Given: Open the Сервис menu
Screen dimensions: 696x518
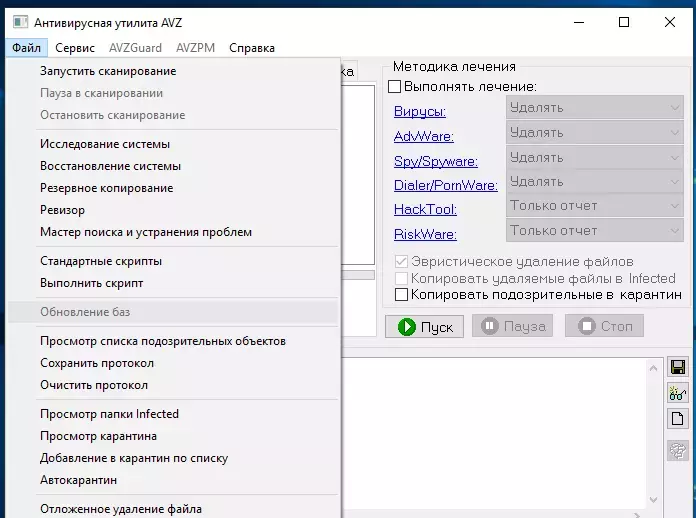Looking at the screenshot, I should (75, 47).
